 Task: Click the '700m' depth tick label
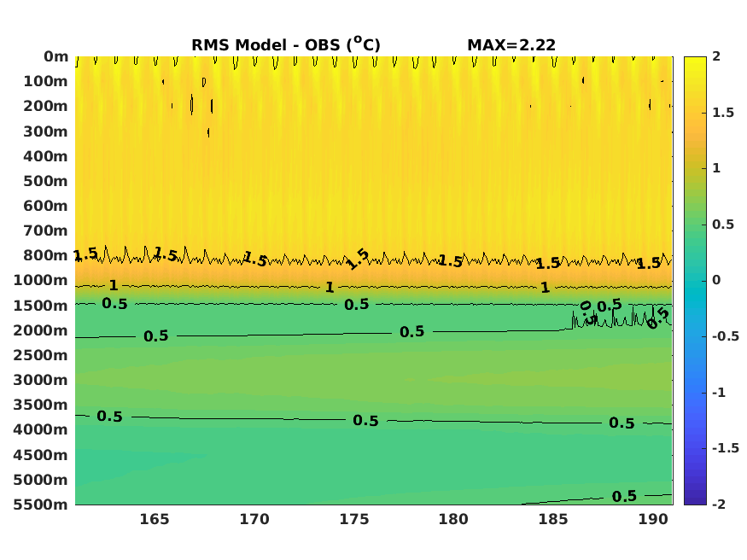pos(46,230)
